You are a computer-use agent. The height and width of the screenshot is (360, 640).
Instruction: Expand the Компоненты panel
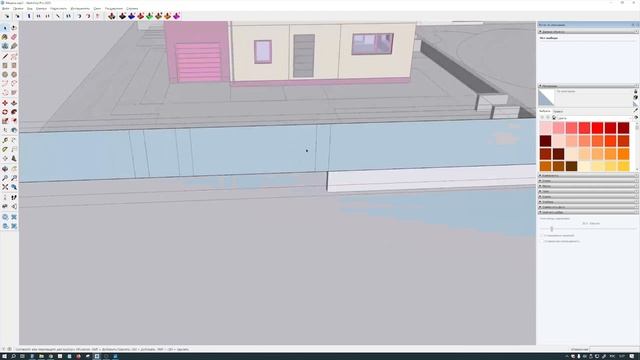(588, 176)
